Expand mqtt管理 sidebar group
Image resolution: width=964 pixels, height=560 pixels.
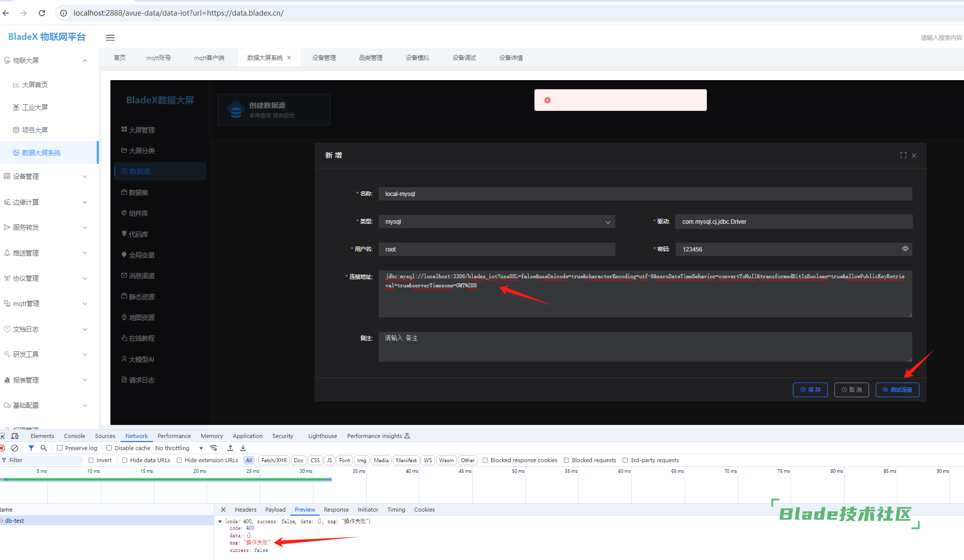49,303
